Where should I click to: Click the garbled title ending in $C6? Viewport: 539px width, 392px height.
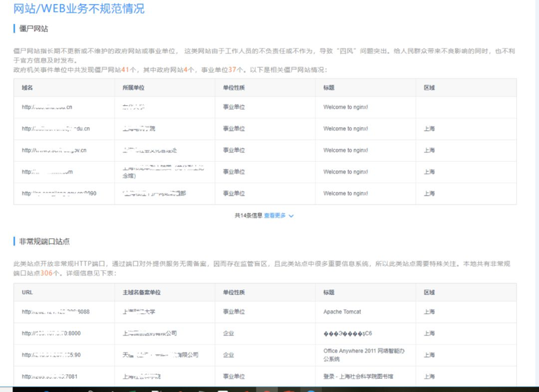point(348,333)
